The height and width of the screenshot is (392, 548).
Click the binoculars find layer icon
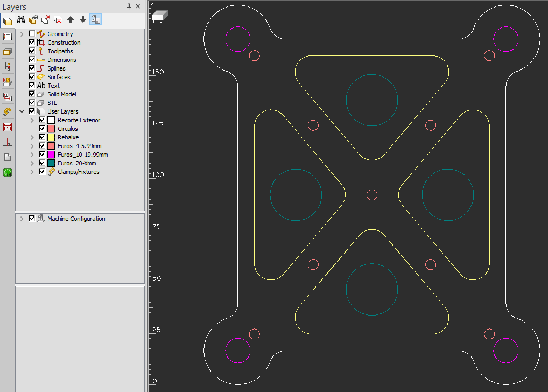tap(21, 20)
